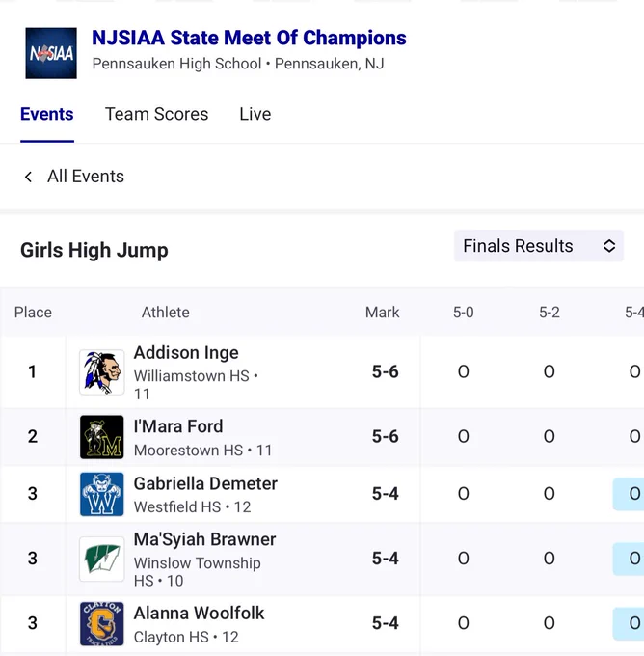The width and height of the screenshot is (644, 656).
Task: Click the up-down arrows on Finals Results
Action: pos(609,246)
